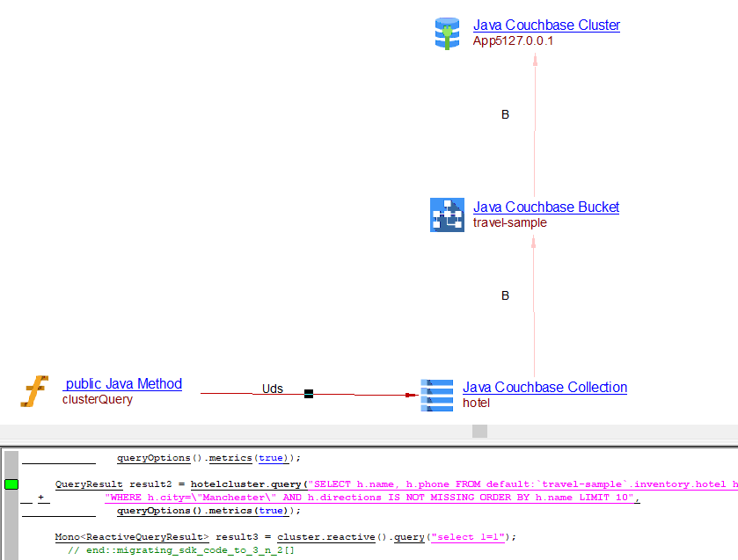Click the Java Couchbase Bucket icon

pos(447,215)
